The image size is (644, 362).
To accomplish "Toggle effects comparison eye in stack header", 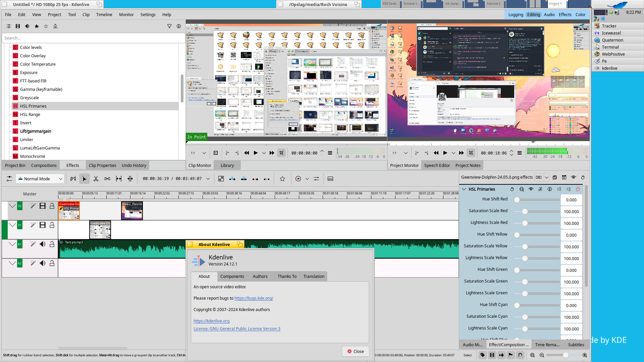I will [574, 177].
